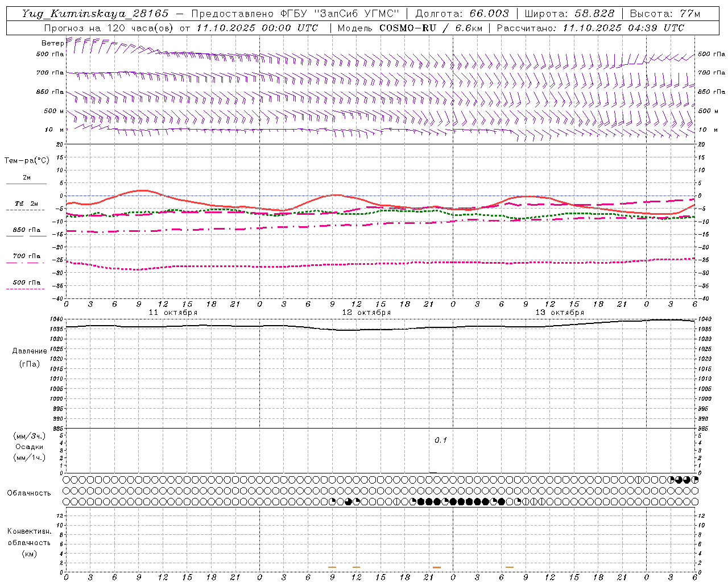
Task: Click the red 2м temperature legend line
Action: (26, 184)
